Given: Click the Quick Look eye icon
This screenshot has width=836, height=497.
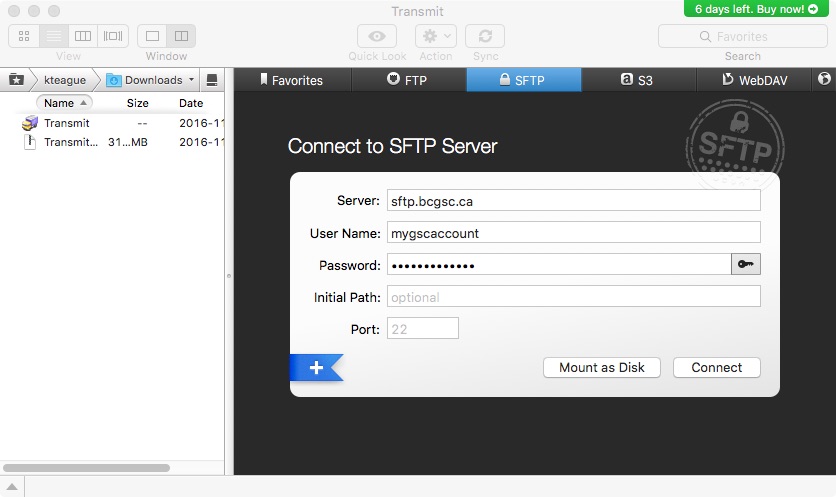Looking at the screenshot, I should tap(377, 36).
